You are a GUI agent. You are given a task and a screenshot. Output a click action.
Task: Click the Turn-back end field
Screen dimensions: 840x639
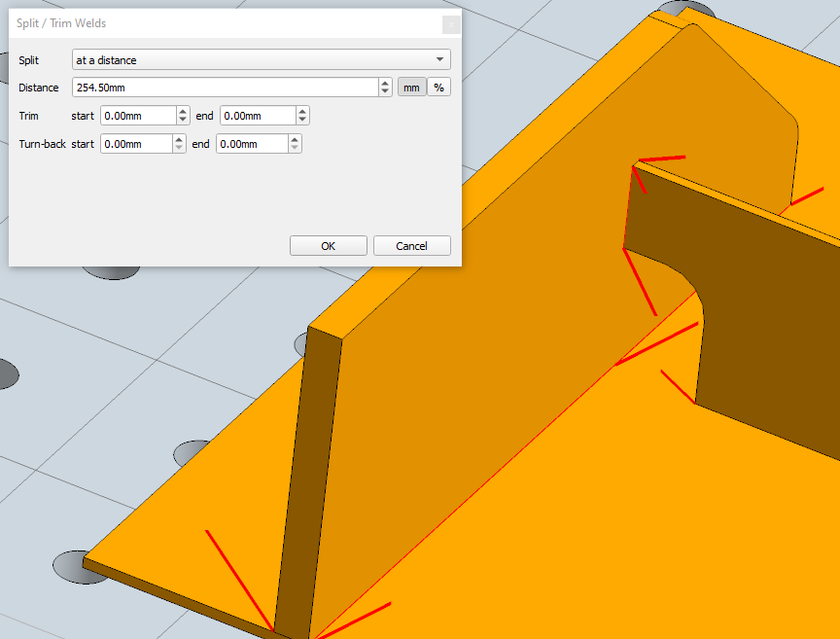pyautogui.click(x=252, y=144)
